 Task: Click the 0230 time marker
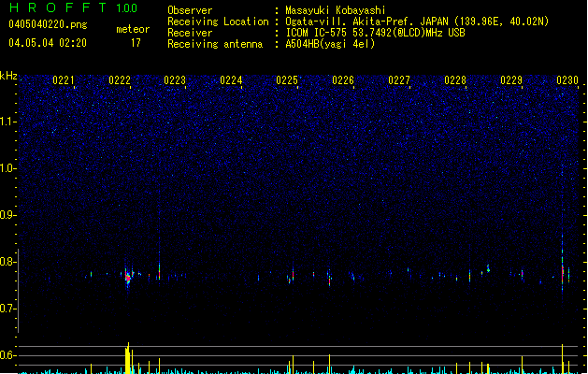(567, 80)
